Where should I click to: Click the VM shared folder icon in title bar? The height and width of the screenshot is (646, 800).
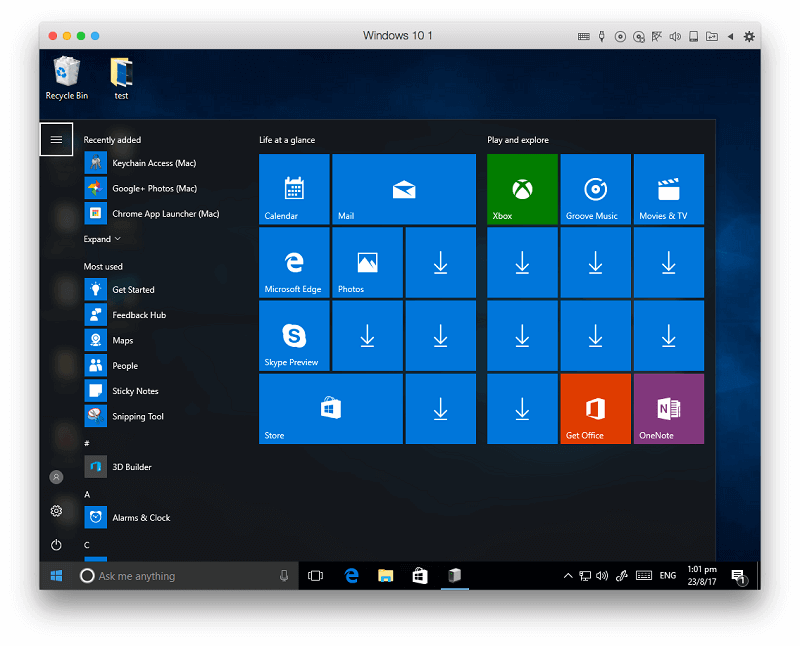[x=712, y=36]
